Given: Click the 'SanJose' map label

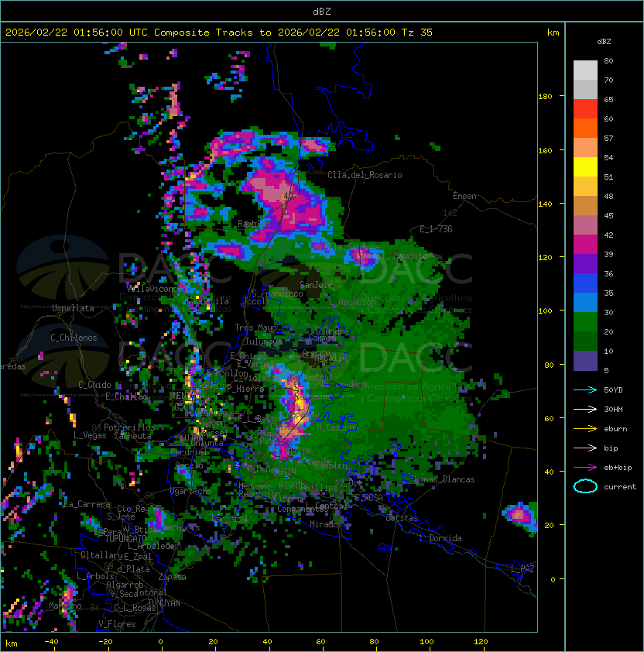Looking at the screenshot, I should point(316,285).
